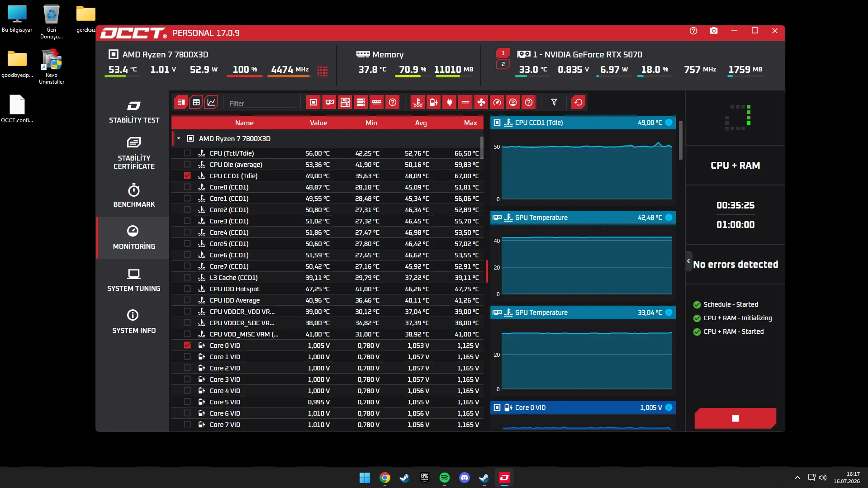Show info for the Core 0 VID graph

(669, 407)
